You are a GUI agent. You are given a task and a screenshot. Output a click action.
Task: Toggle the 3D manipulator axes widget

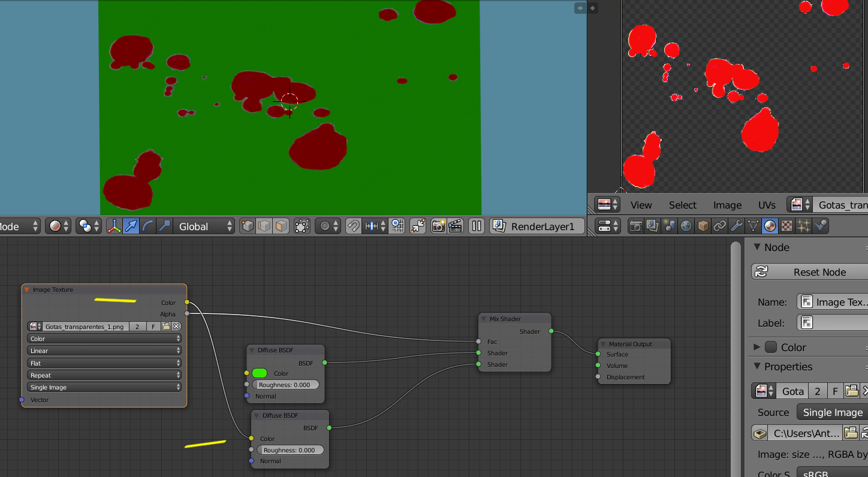tap(114, 226)
